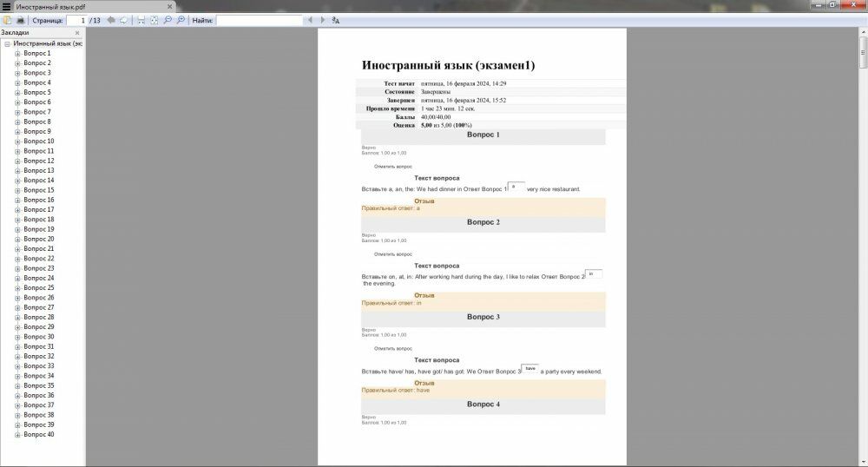Select the Вопрос 2 bookmark
This screenshot has height=467, width=868.
point(37,63)
